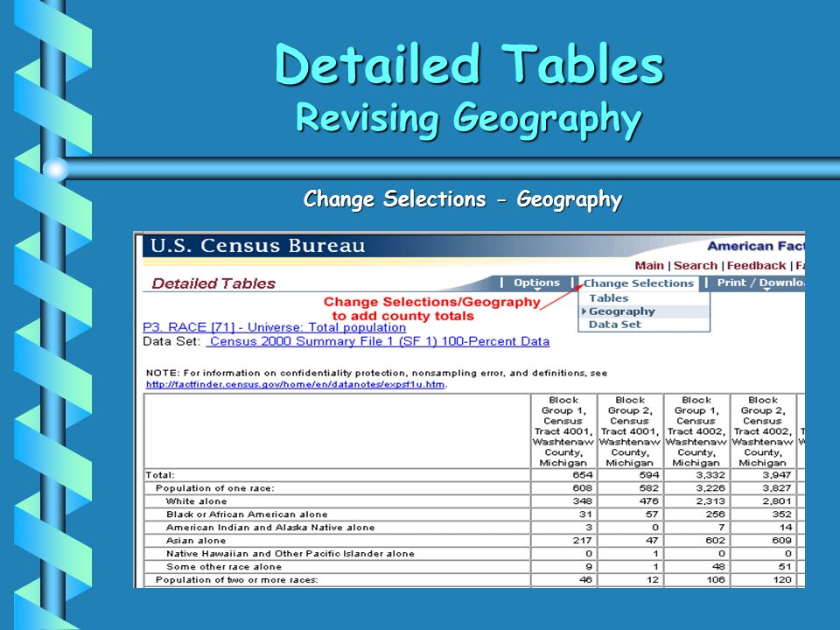The width and height of the screenshot is (840, 630).
Task: Click Block Group 1, Census Tract 4002 header
Action: click(x=696, y=431)
